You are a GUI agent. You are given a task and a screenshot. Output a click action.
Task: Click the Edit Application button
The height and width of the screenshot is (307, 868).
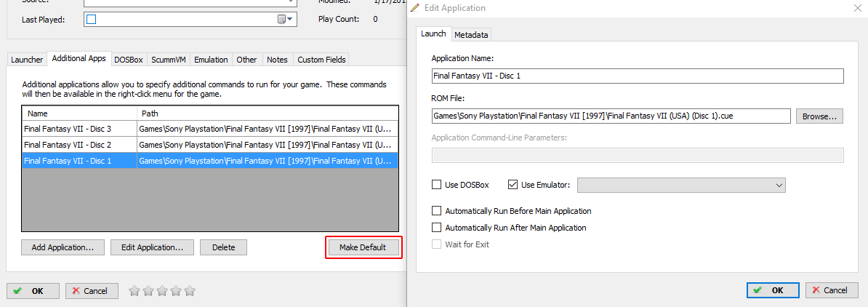point(152,247)
